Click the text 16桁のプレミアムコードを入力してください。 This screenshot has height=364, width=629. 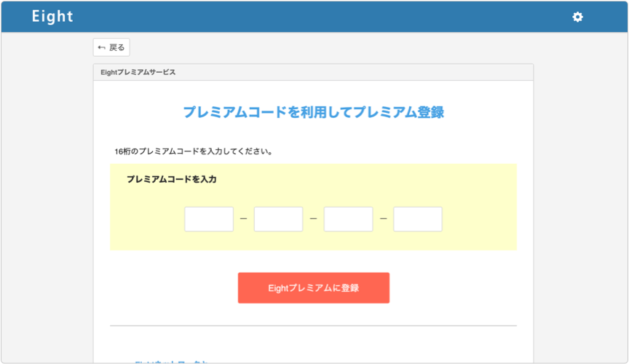(x=194, y=151)
